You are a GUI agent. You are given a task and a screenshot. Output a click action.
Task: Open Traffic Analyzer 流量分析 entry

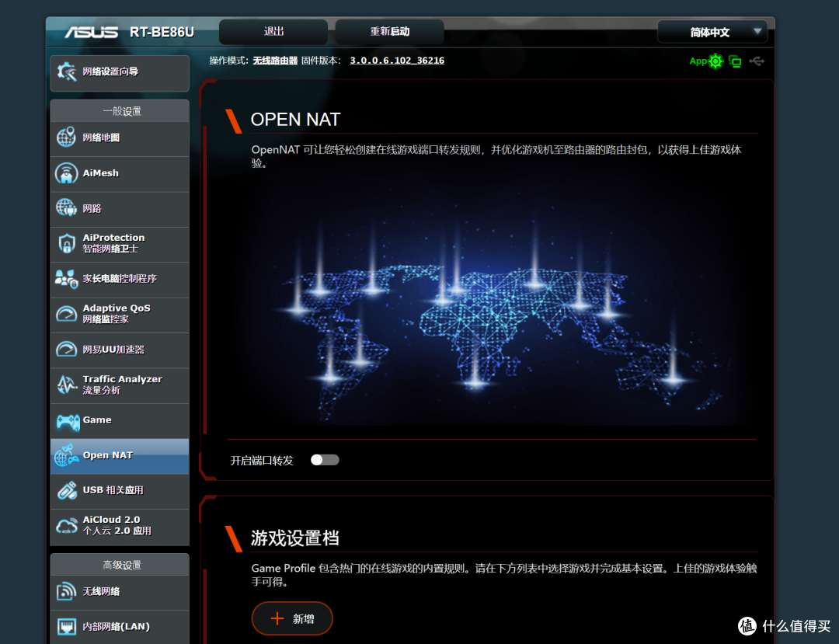[x=120, y=385]
